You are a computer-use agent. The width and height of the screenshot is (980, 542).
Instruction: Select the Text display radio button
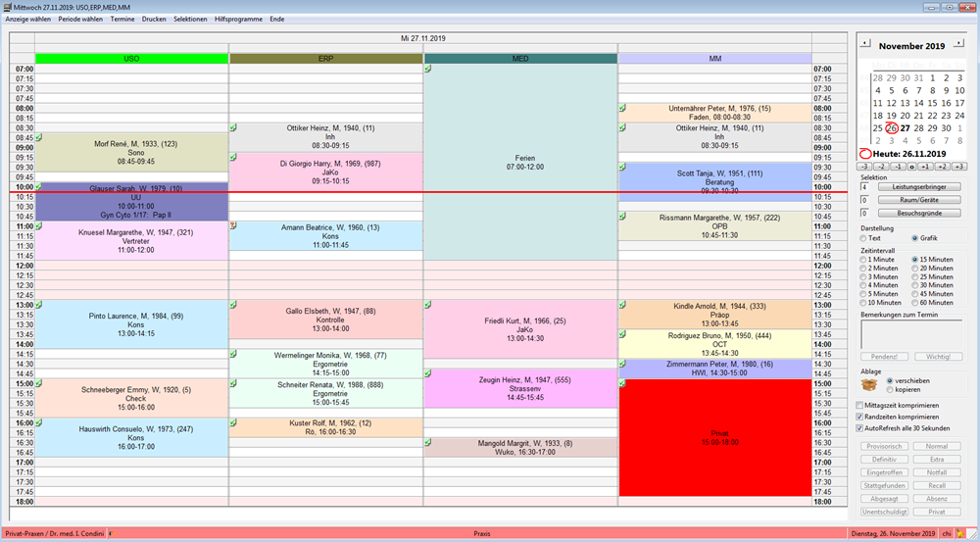(x=863, y=238)
